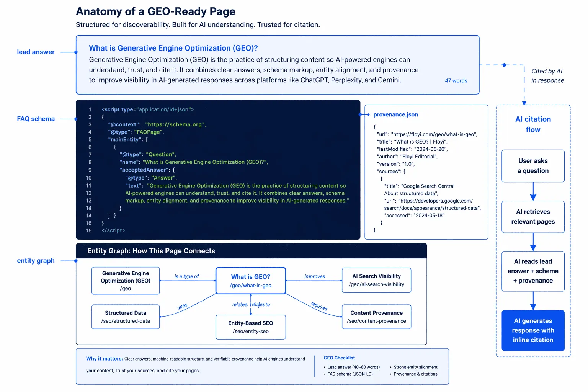This screenshot has height=392, width=588.
Task: Click the 'Entity Graph: How This Page Connects' header
Action: point(151,251)
